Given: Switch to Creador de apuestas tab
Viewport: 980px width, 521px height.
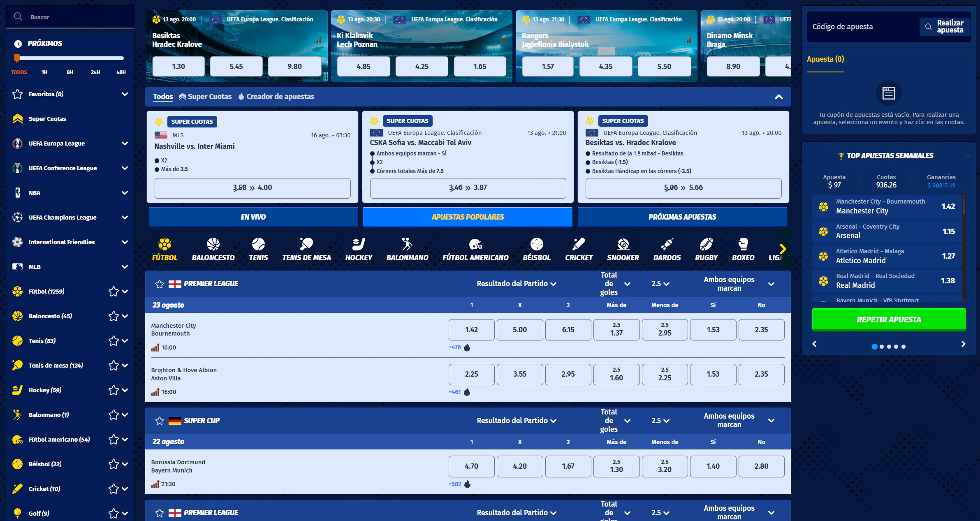Looking at the screenshot, I should [276, 97].
